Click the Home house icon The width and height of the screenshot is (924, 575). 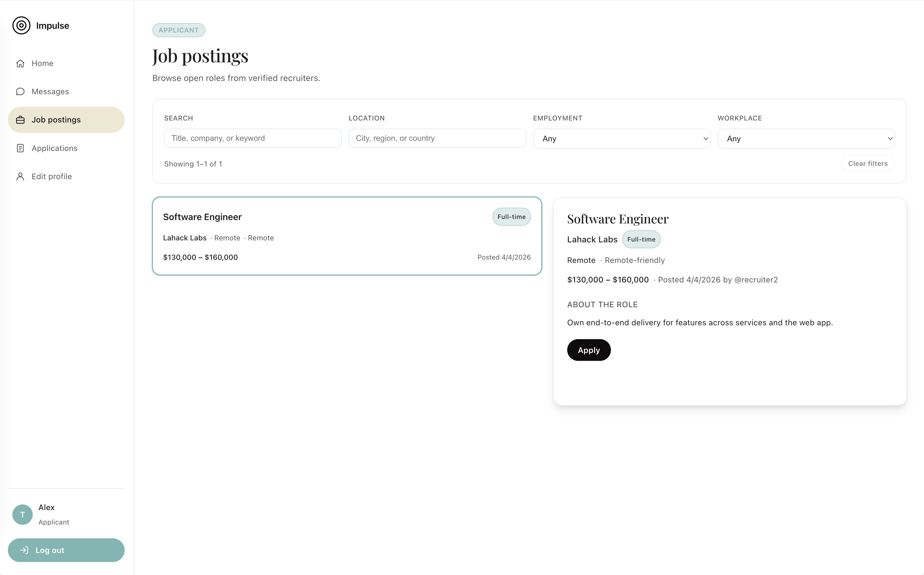point(21,63)
